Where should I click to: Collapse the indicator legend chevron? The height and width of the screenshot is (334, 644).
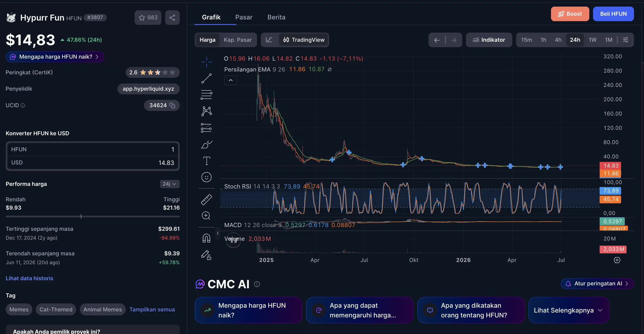231,80
